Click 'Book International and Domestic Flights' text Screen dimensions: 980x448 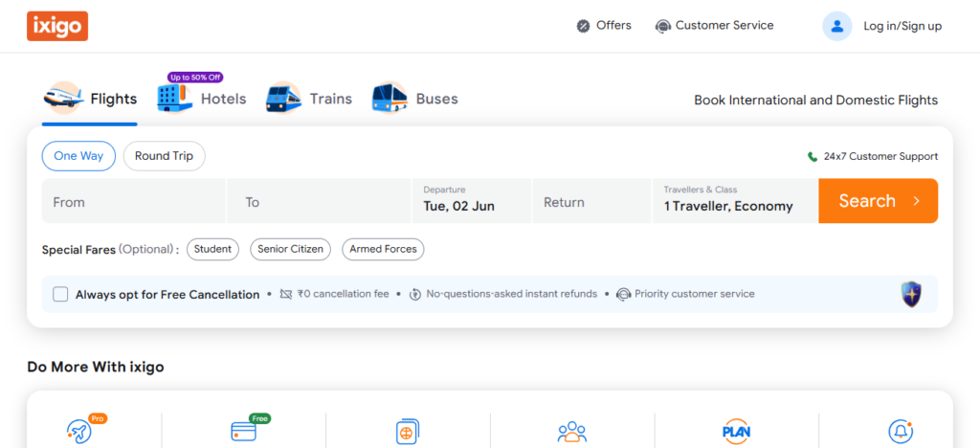(816, 100)
